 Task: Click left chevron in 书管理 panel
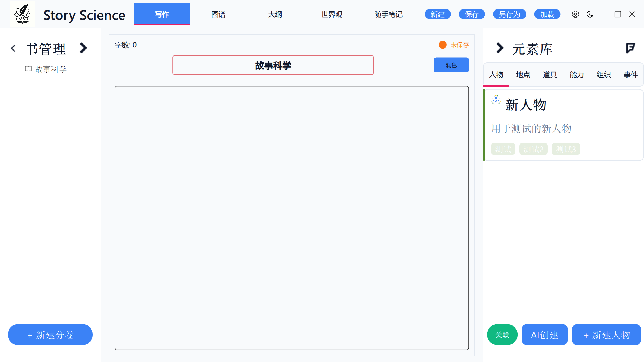click(13, 48)
